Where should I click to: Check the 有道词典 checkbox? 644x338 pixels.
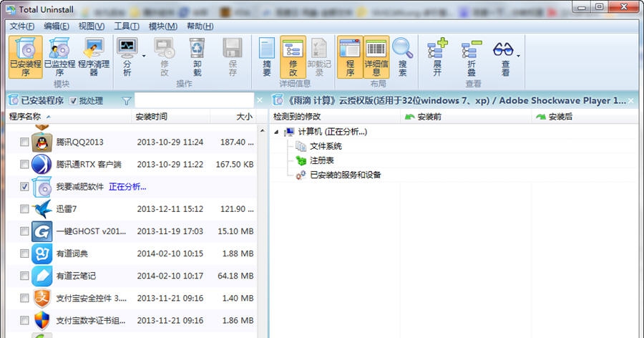point(24,253)
